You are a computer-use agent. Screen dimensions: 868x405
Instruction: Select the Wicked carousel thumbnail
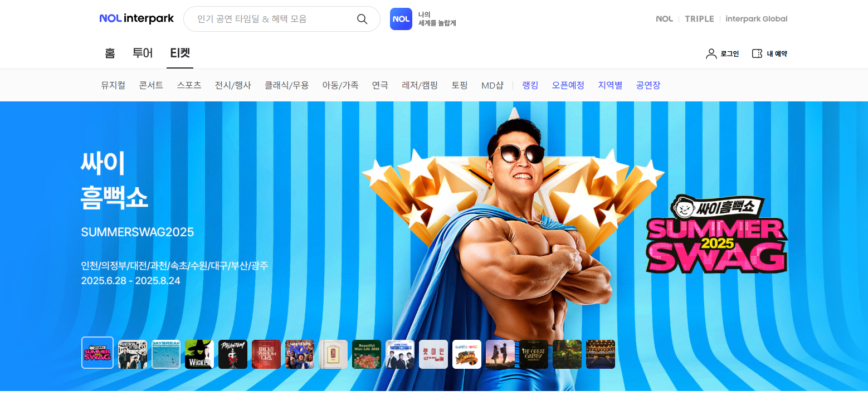(x=199, y=354)
